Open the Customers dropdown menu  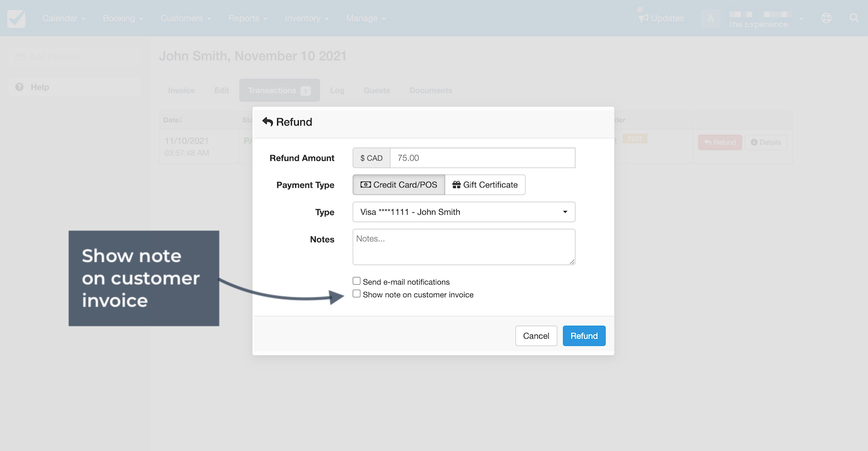(x=186, y=18)
